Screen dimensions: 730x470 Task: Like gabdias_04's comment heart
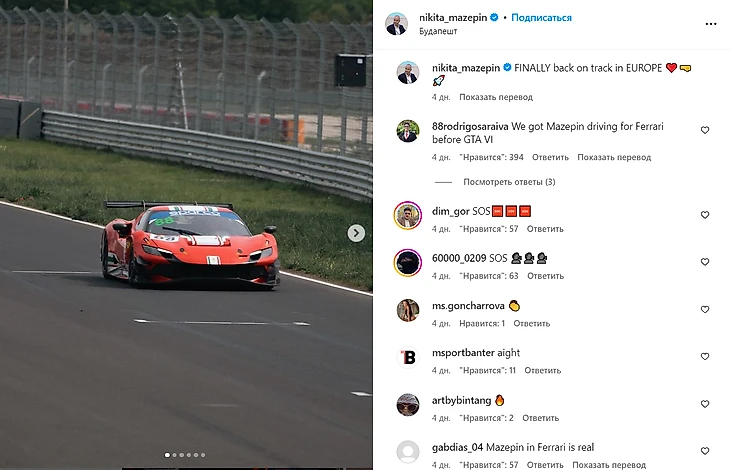pos(705,451)
